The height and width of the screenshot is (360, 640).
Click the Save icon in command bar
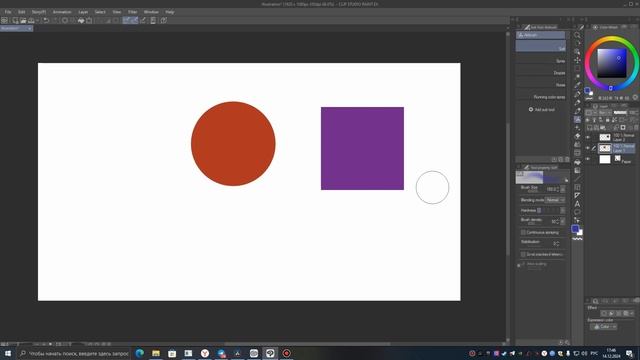pos(31,20)
